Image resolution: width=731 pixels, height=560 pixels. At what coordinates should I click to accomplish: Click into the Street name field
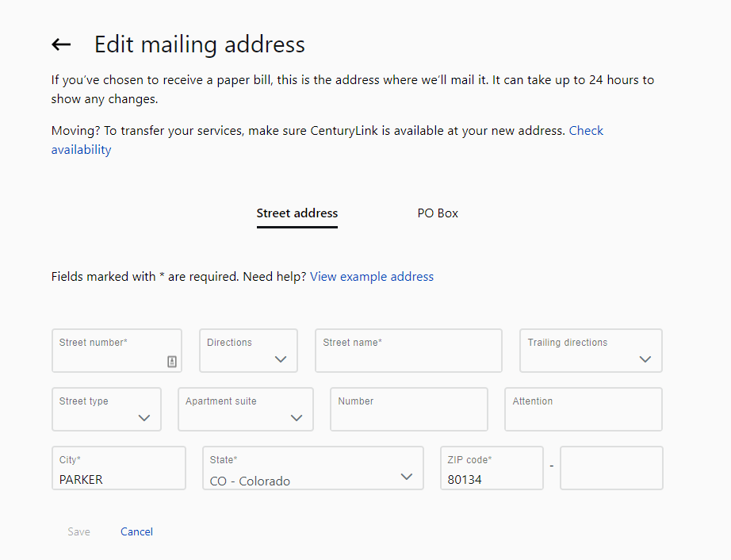coord(408,351)
